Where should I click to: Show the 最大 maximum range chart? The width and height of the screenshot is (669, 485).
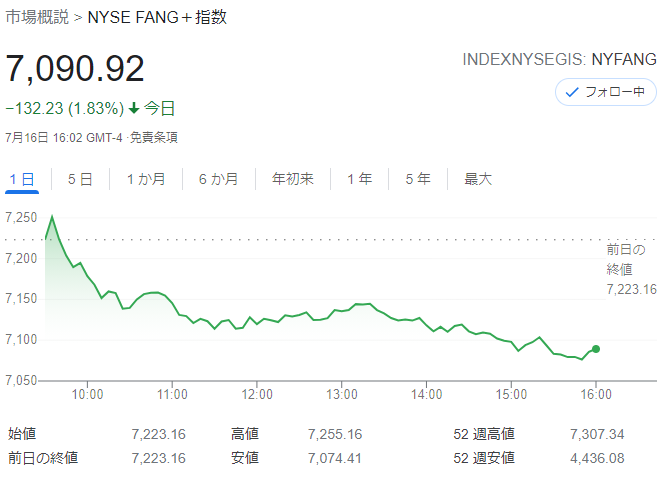point(478,179)
